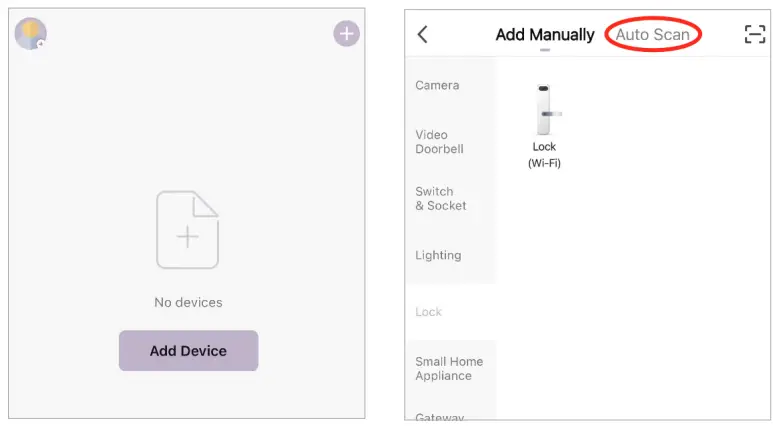Switch to the Auto Scan tab
Screen dimensions: 777x426
pyautogui.click(x=652, y=35)
